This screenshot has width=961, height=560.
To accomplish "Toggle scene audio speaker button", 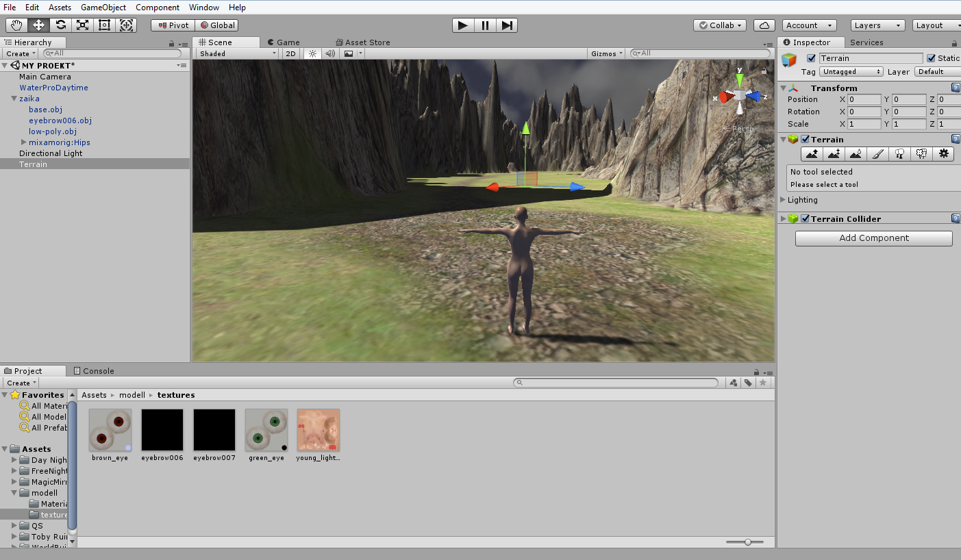I will pyautogui.click(x=330, y=53).
